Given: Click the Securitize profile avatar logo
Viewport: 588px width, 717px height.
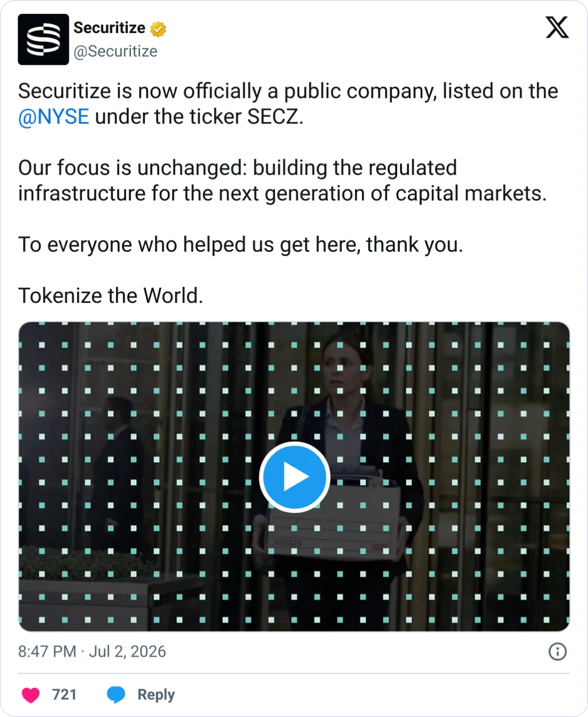Looking at the screenshot, I should tap(43, 40).
